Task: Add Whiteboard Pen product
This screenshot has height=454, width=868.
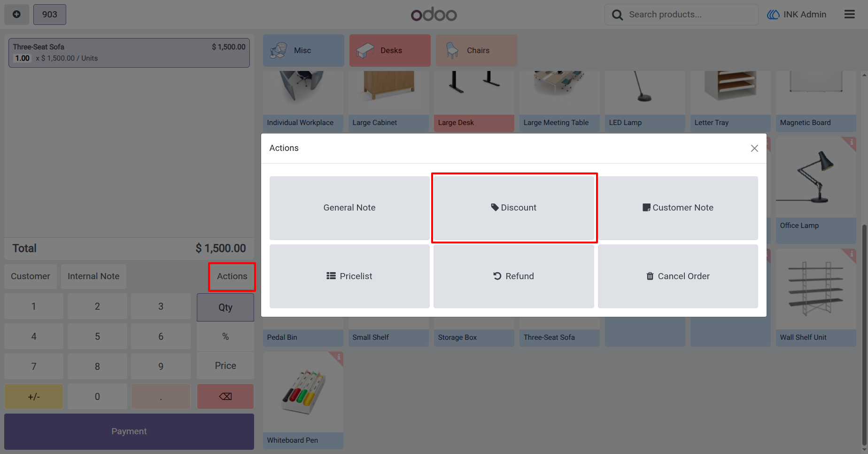Action: click(303, 400)
